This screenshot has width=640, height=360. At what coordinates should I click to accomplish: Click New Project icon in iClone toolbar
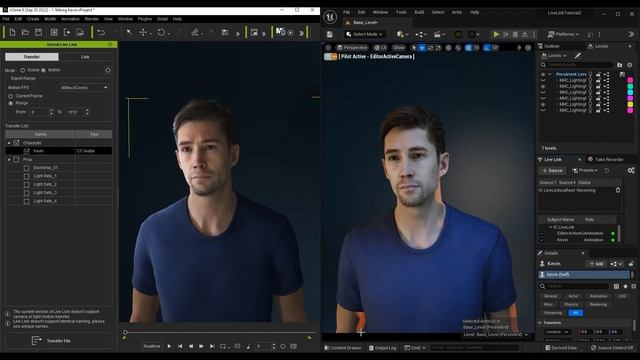12,32
